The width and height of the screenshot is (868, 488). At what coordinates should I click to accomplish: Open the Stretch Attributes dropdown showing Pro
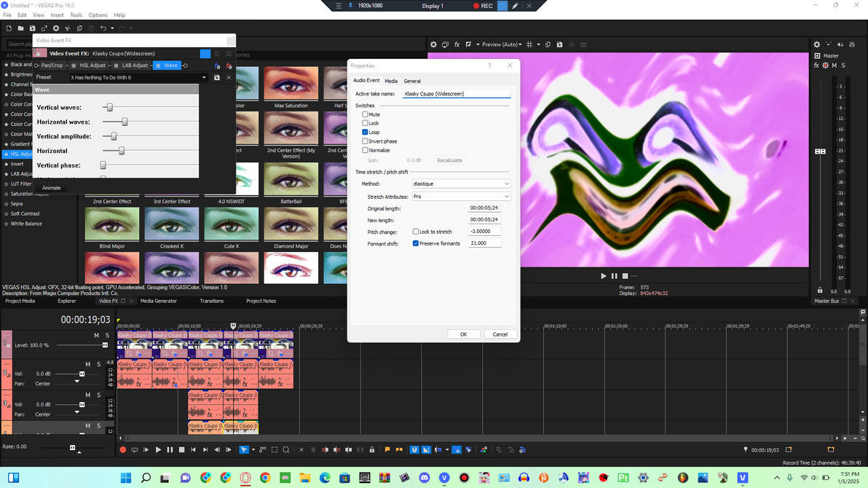[x=461, y=196]
